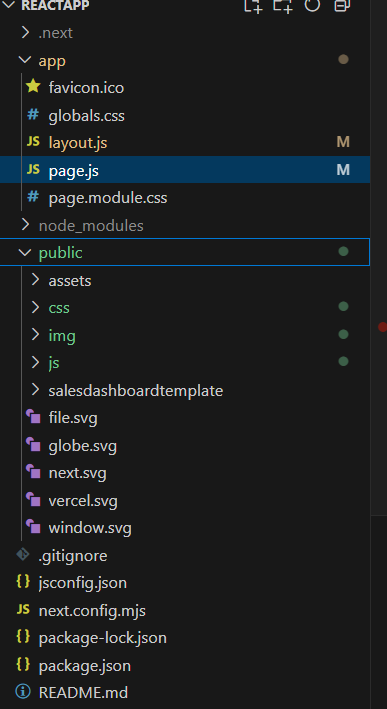This screenshot has width=387, height=709.
Task: Open the vercel.svg file
Action: tap(83, 501)
